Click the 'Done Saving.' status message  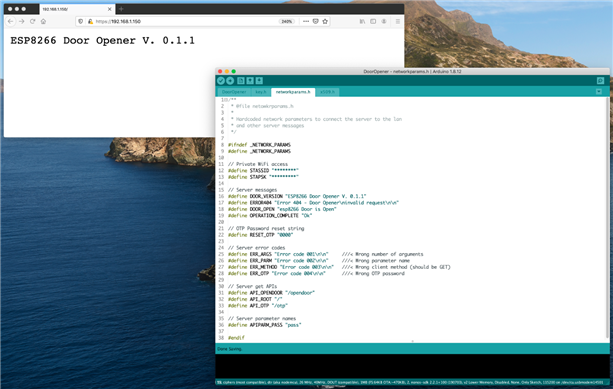click(x=229, y=349)
